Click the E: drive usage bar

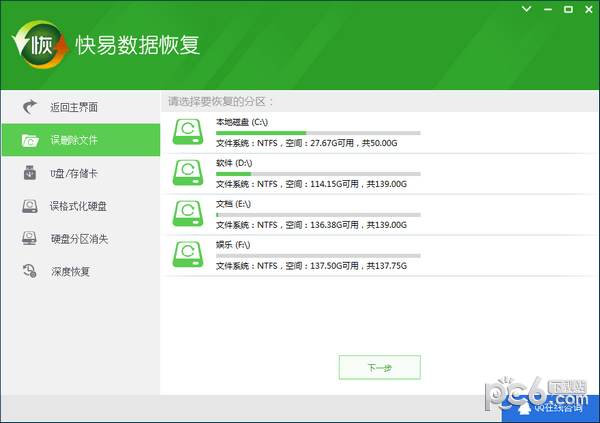(318, 215)
